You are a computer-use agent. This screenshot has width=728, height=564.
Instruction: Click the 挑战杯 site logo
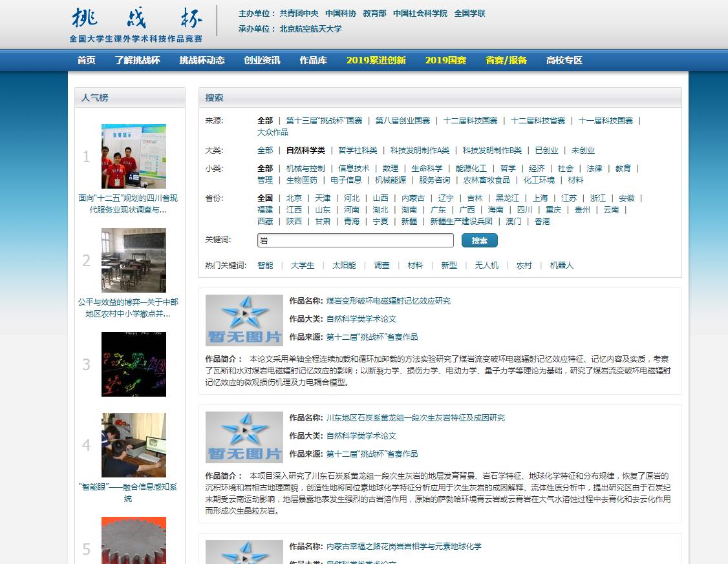pos(136,25)
